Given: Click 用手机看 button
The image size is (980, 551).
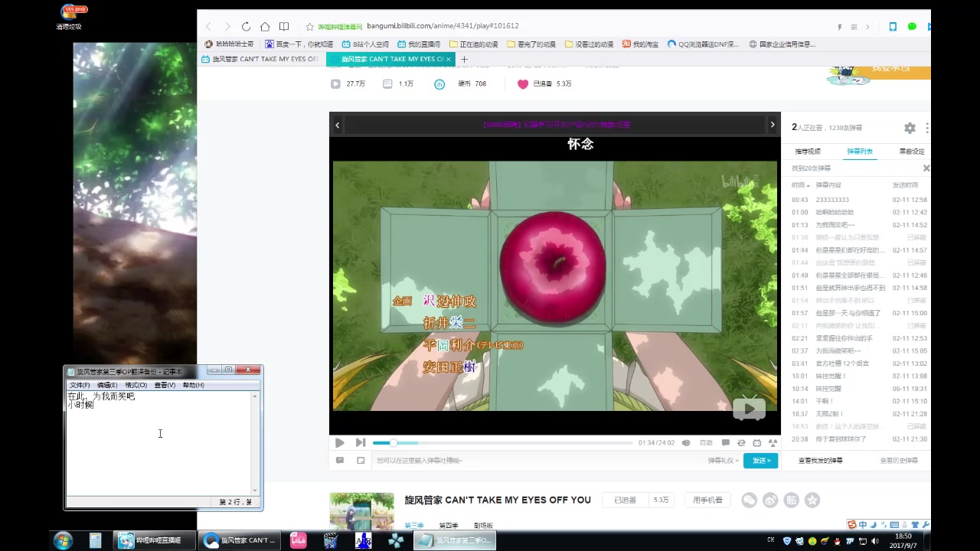Looking at the screenshot, I should [707, 500].
